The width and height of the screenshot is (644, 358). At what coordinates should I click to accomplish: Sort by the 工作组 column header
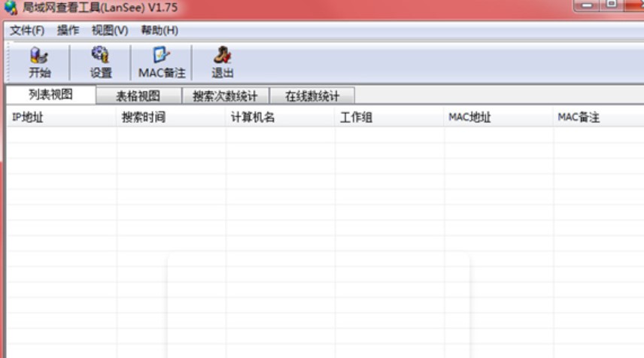point(390,117)
